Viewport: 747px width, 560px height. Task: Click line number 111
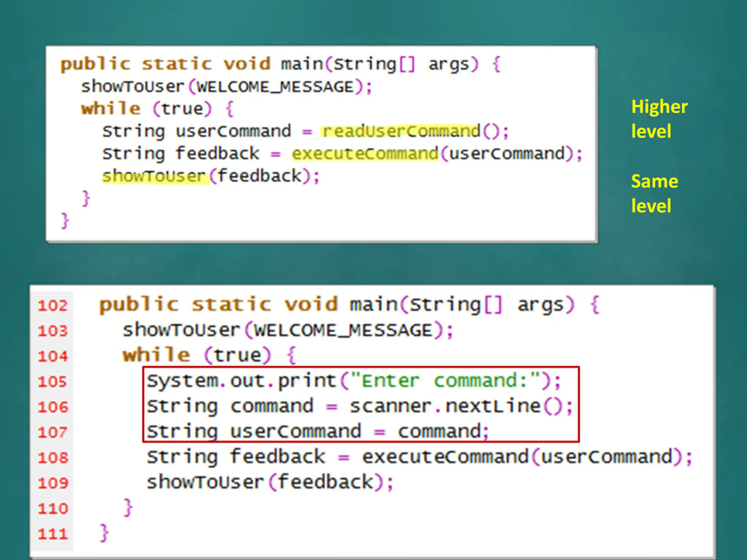(x=53, y=534)
